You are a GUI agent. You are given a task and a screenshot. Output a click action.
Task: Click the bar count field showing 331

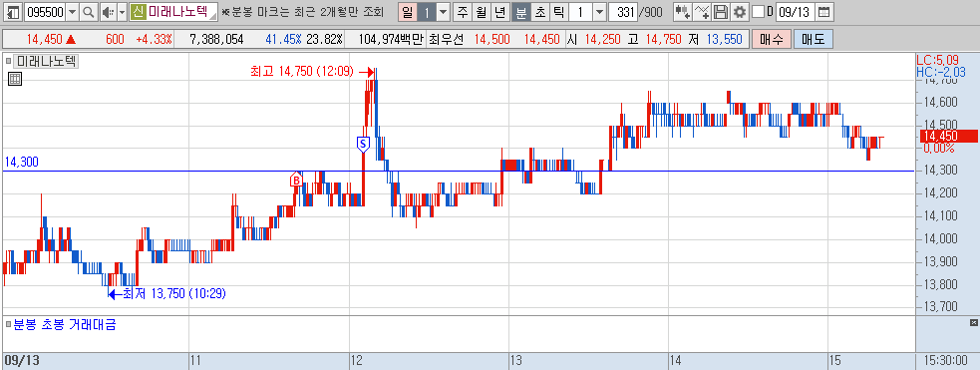click(x=622, y=11)
